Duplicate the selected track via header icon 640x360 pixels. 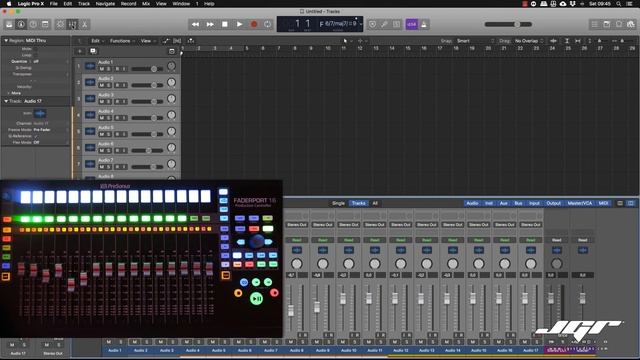[x=93, y=51]
